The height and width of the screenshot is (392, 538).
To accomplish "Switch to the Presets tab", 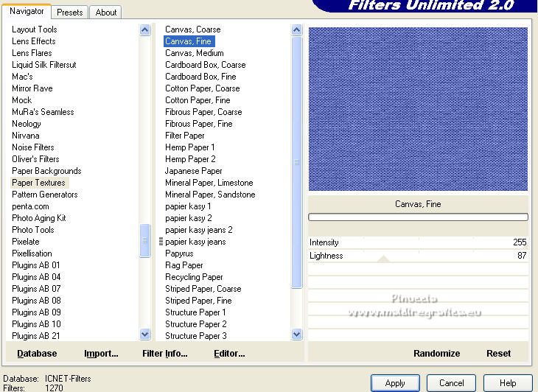I will 70,13.
